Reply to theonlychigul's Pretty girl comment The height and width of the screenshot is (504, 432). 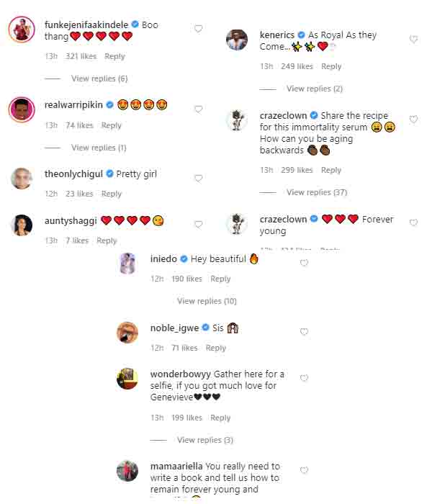coord(112,194)
